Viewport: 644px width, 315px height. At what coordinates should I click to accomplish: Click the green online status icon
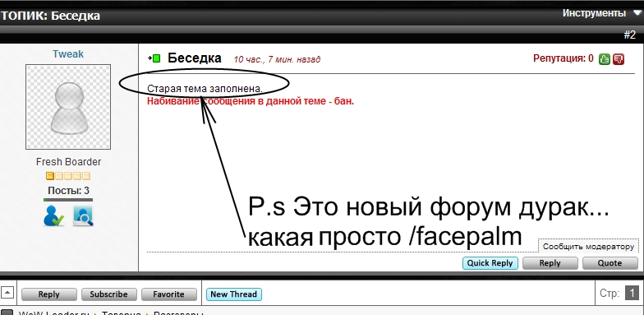click(156, 59)
